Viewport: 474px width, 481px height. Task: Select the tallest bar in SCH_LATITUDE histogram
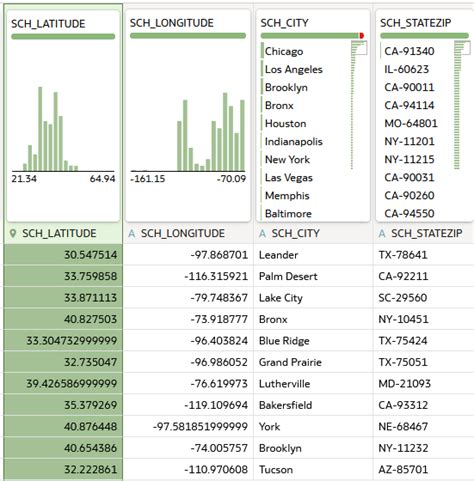pyautogui.click(x=40, y=129)
